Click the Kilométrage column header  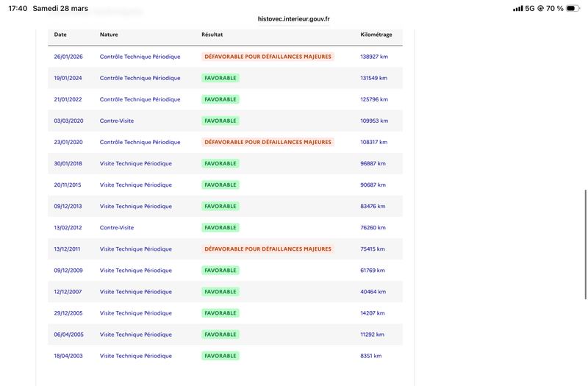376,35
